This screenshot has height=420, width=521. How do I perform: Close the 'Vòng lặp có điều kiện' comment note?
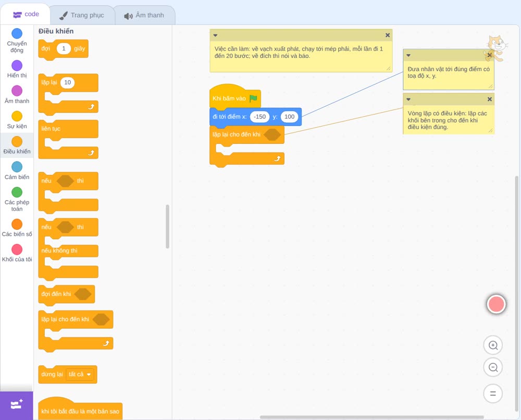[489, 100]
